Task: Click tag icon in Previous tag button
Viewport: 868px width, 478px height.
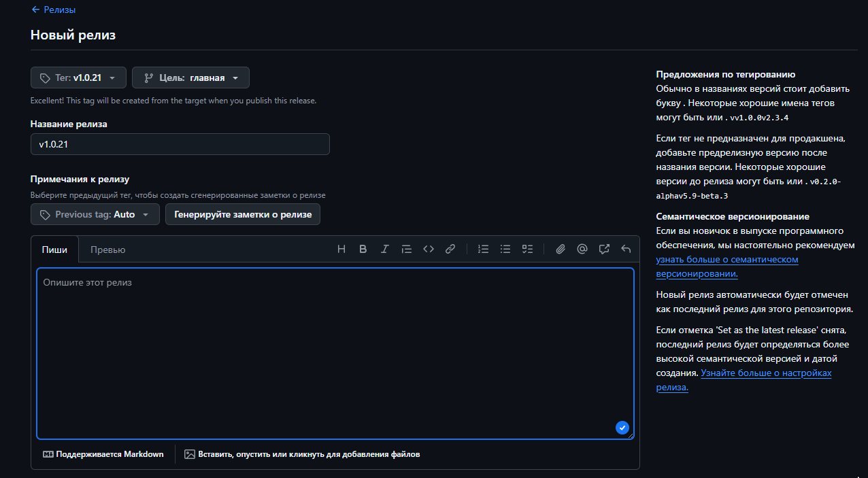Action: [45, 215]
